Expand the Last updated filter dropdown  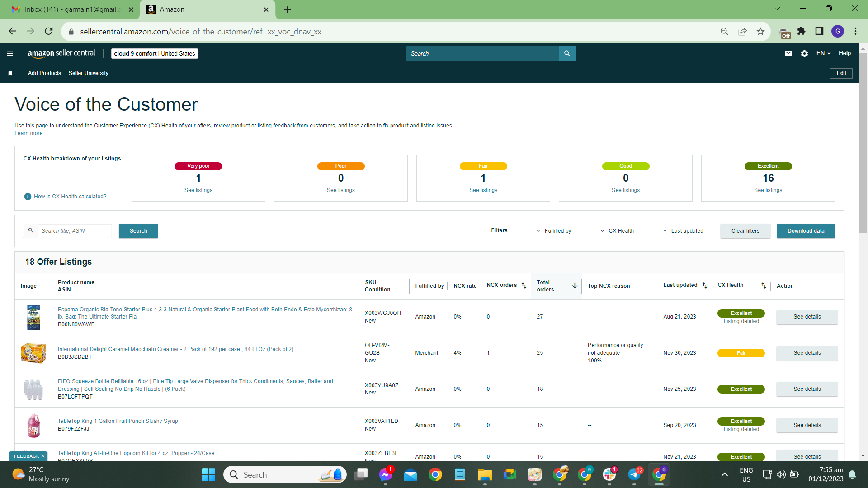point(683,231)
